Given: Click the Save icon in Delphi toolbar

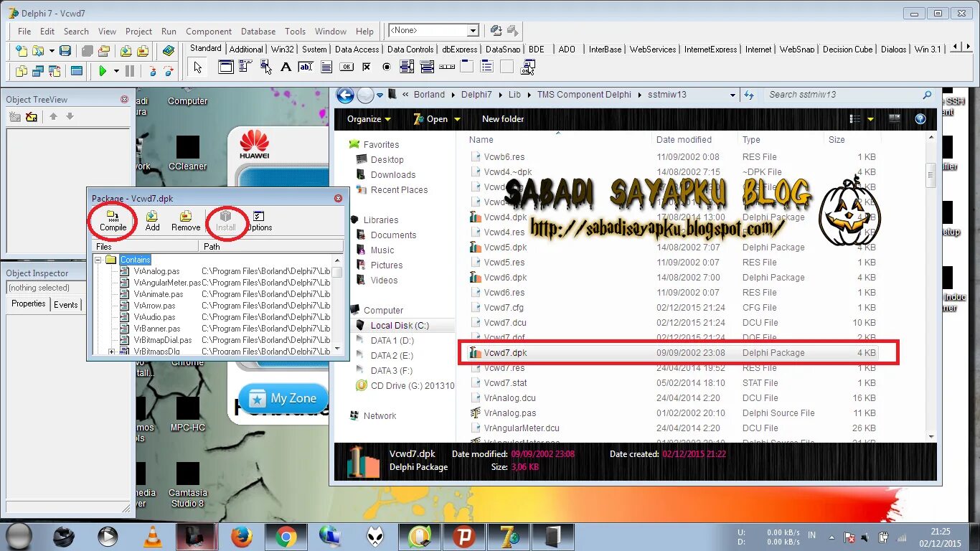Looking at the screenshot, I should (x=65, y=51).
